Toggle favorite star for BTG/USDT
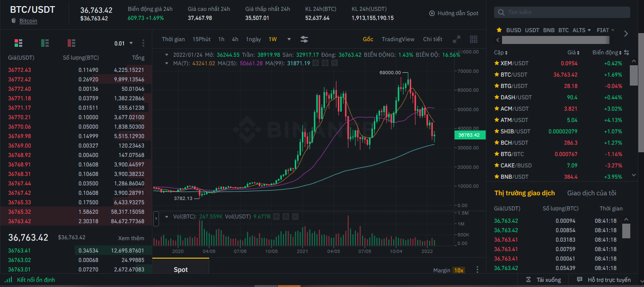644x287 pixels. [x=497, y=86]
